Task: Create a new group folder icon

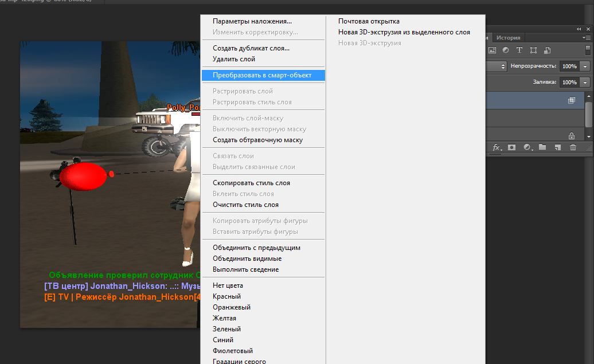Action: click(542, 147)
